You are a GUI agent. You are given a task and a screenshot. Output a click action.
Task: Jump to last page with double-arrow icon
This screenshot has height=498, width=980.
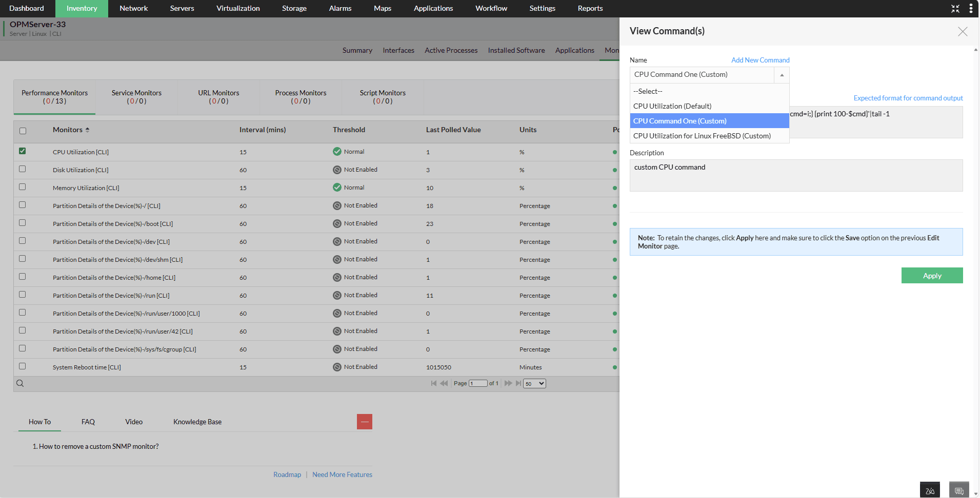[x=518, y=383]
